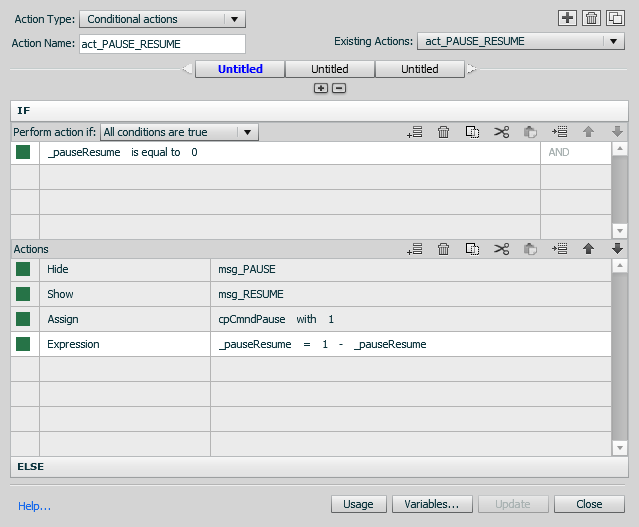Paste action in Actions toolbar
The image size is (639, 527).
pyautogui.click(x=530, y=249)
